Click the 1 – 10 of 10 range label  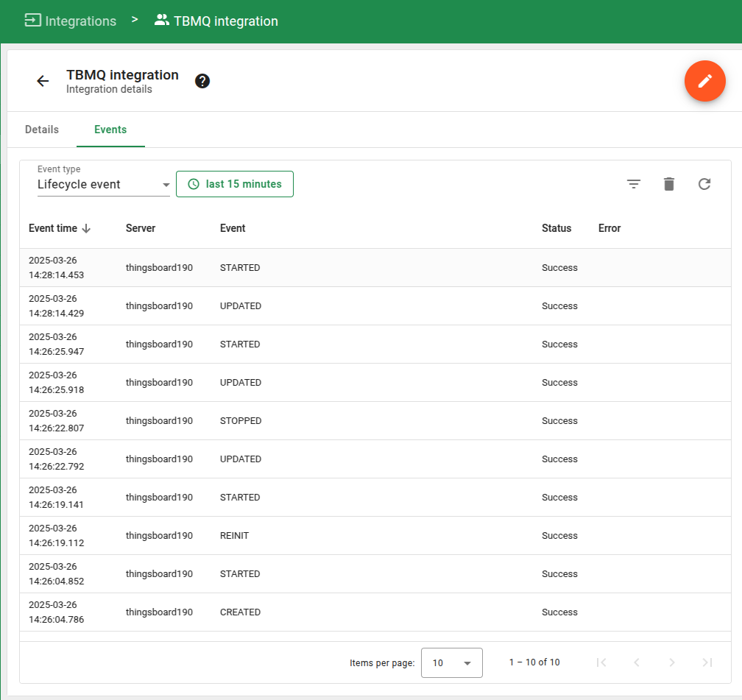[x=534, y=662]
